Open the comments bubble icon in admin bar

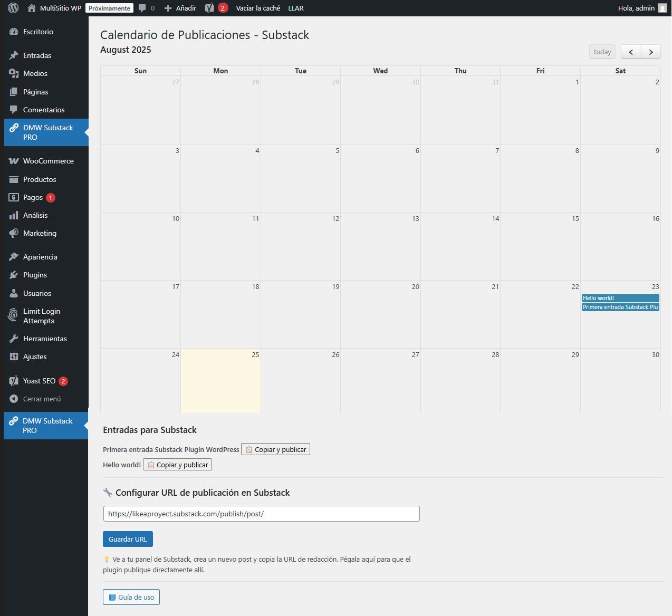click(142, 8)
